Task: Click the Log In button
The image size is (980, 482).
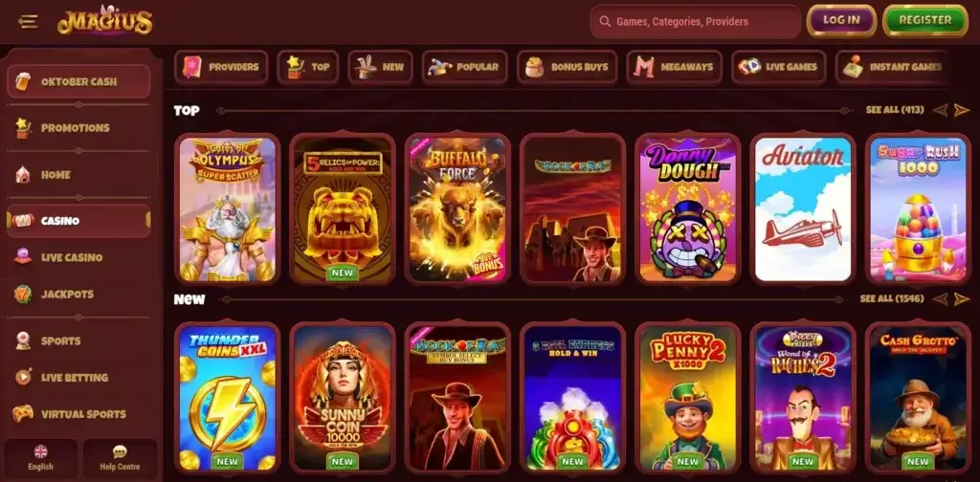Action: point(841,21)
